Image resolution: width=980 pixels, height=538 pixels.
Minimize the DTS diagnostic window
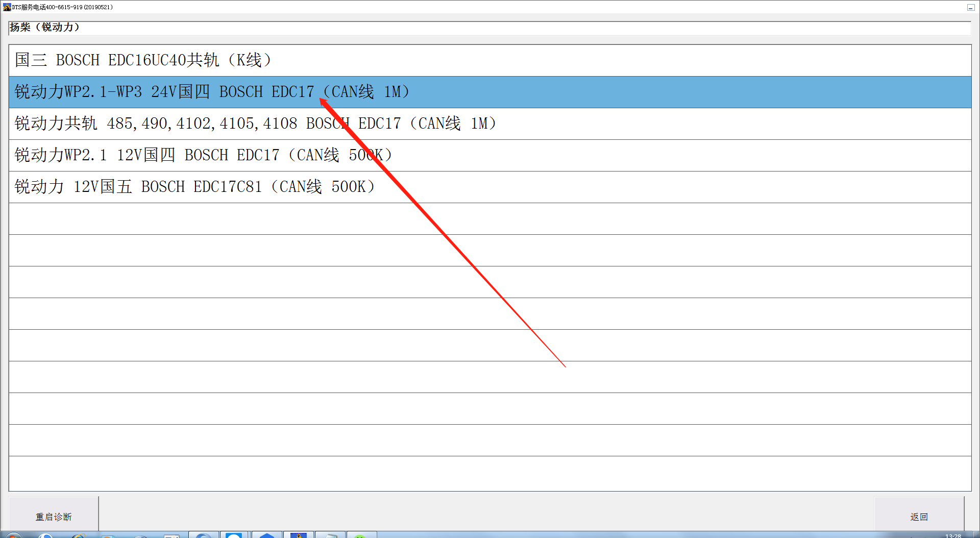click(x=970, y=7)
